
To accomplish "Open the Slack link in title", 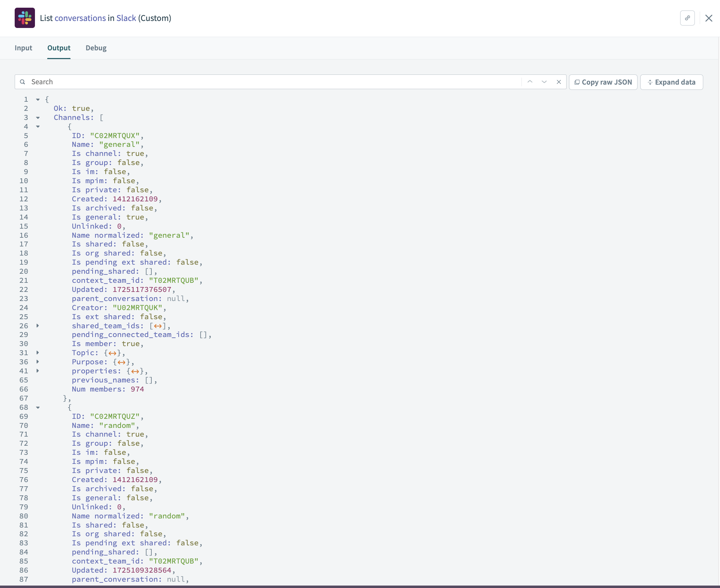I will coord(127,18).
